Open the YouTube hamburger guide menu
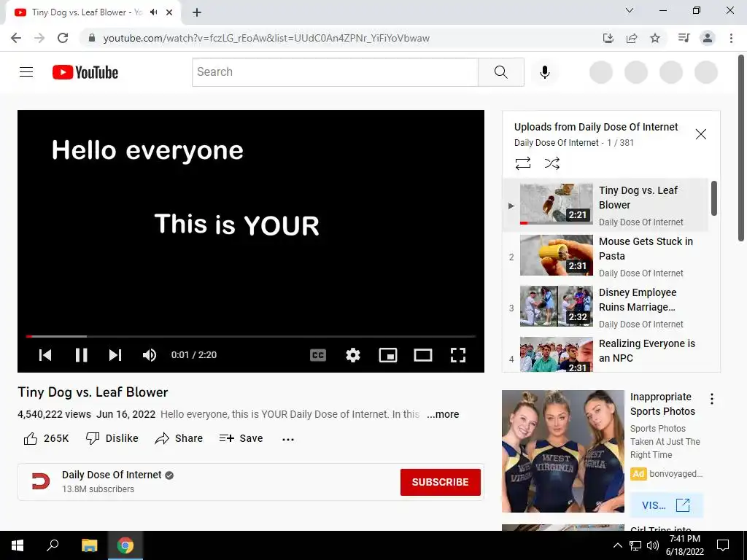Viewport: 747px width, 560px height. (x=26, y=72)
